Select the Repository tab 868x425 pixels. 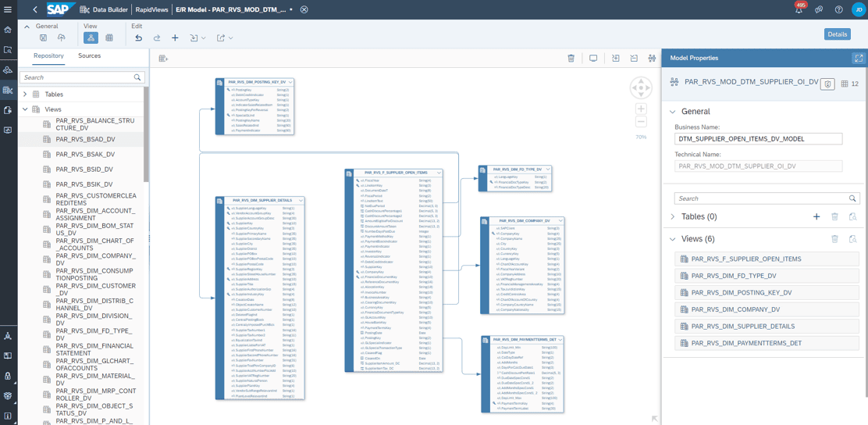coord(48,56)
